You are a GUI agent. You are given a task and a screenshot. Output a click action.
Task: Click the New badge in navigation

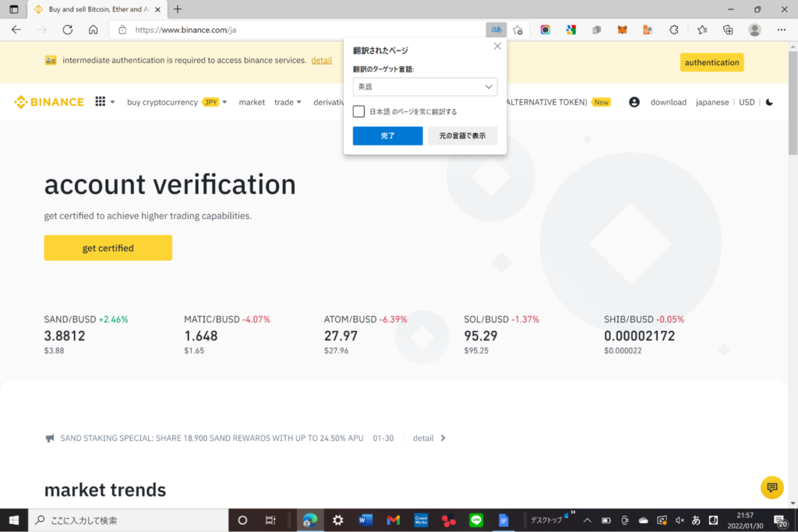(602, 102)
